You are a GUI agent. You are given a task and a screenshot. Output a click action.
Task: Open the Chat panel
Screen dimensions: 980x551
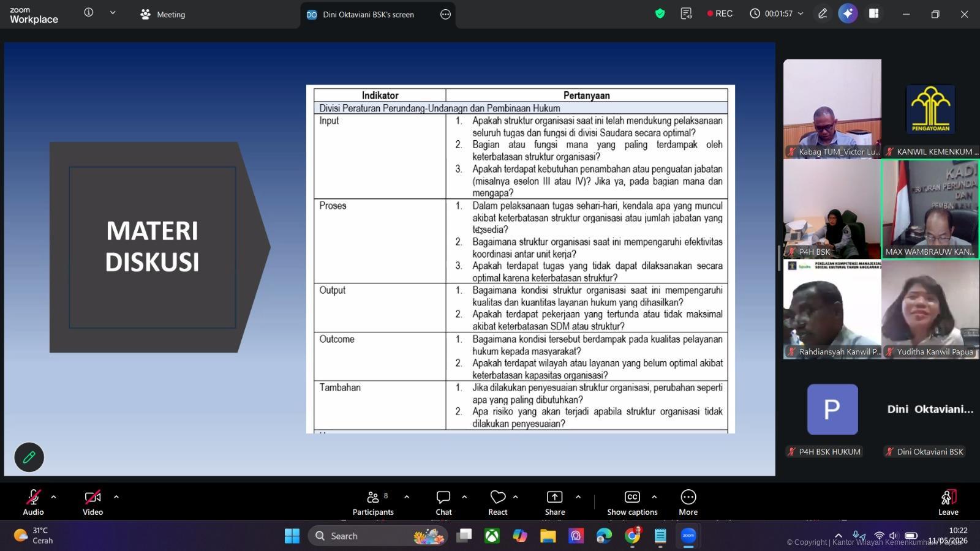[443, 503]
